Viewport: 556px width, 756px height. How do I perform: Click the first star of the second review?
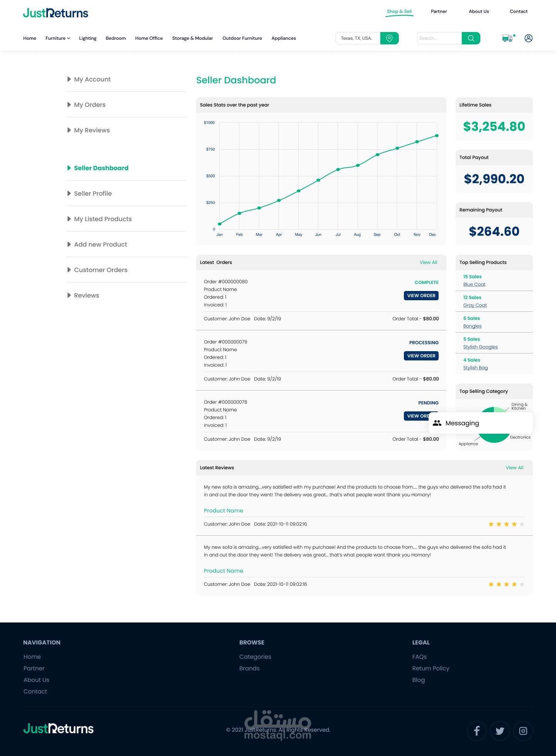click(491, 584)
